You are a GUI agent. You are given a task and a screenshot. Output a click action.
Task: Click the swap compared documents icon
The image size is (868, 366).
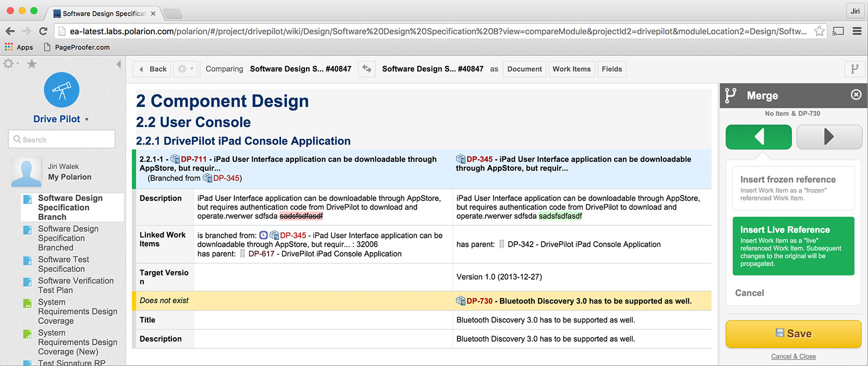tap(367, 69)
